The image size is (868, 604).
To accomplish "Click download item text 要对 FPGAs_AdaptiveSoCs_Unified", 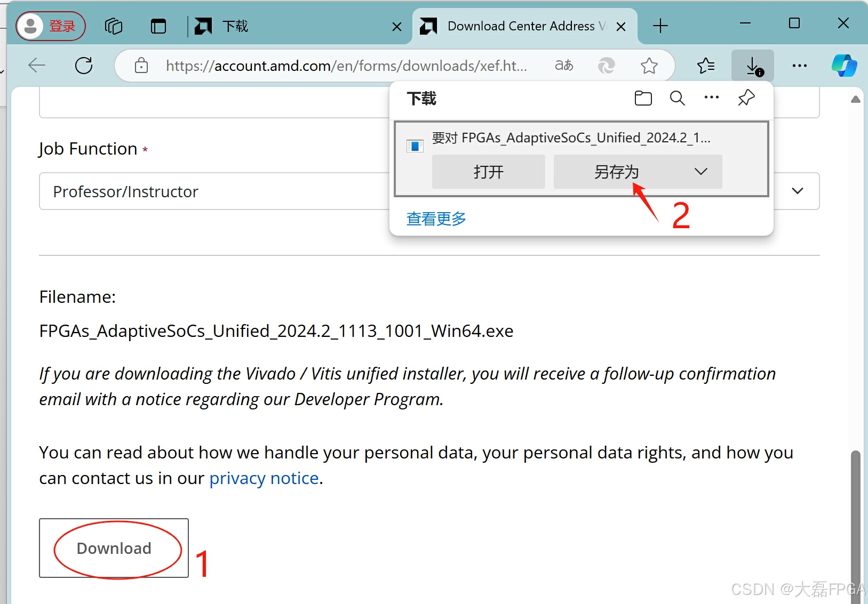I will pyautogui.click(x=571, y=138).
